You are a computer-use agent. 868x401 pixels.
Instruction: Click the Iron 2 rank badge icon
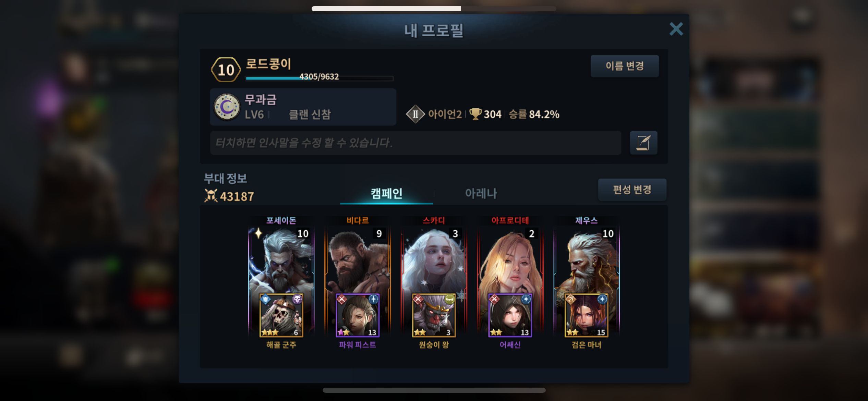tap(415, 114)
